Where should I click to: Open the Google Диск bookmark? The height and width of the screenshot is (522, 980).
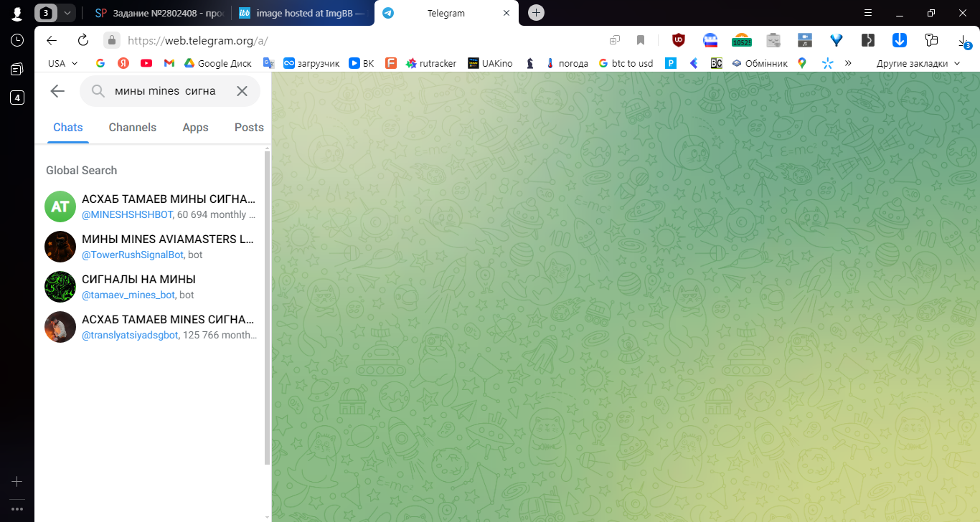218,63
